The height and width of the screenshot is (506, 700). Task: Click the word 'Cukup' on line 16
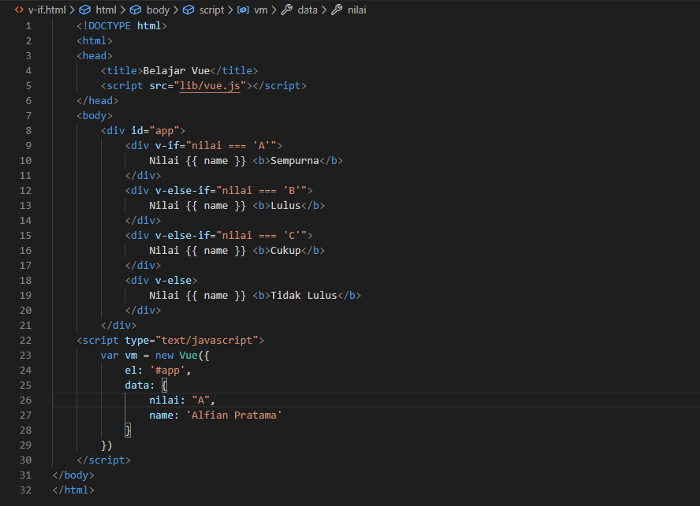click(286, 251)
